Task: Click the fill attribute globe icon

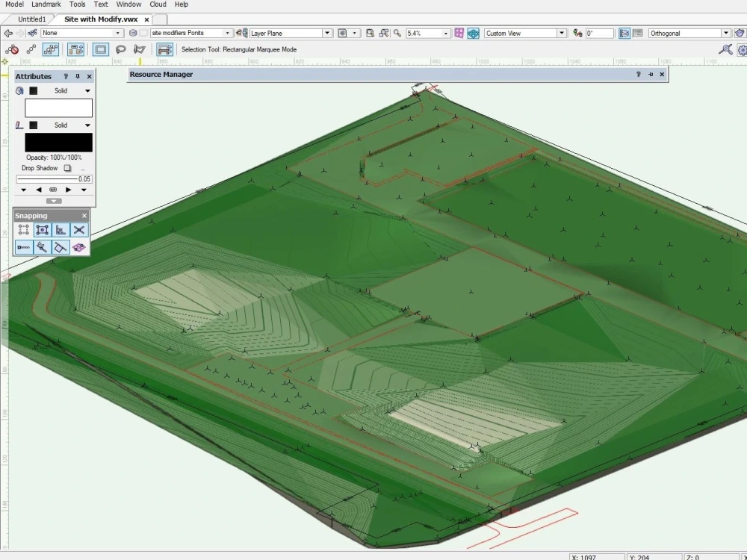Action: click(19, 90)
